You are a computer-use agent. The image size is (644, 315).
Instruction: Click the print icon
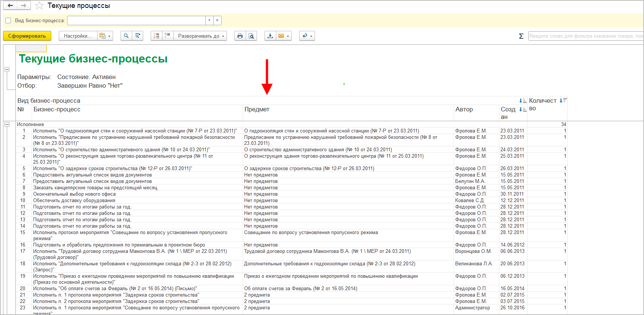(x=240, y=36)
